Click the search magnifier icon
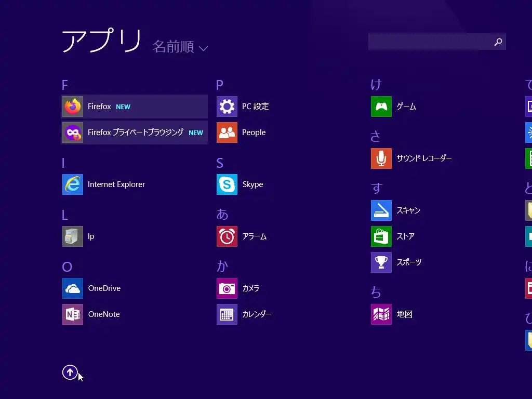 [x=498, y=42]
